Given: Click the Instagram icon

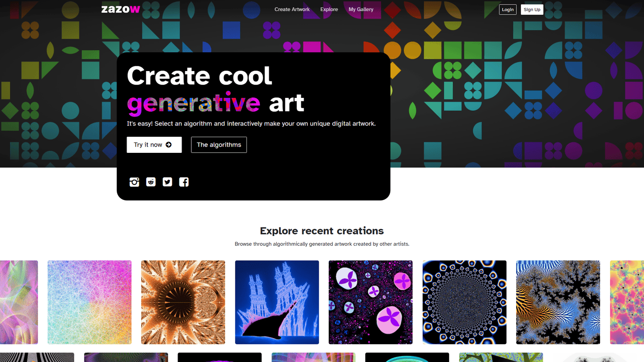Looking at the screenshot, I should coord(134,182).
